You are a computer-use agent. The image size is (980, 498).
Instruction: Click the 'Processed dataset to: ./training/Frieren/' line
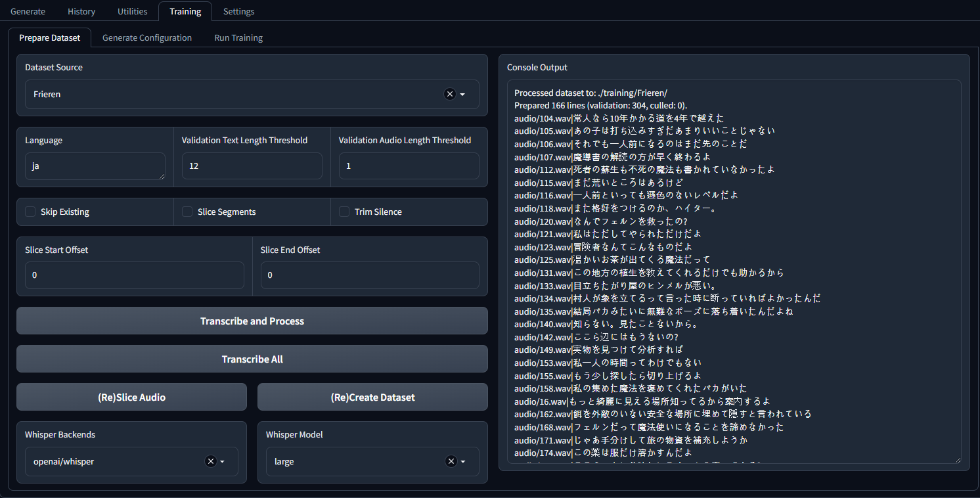590,93
